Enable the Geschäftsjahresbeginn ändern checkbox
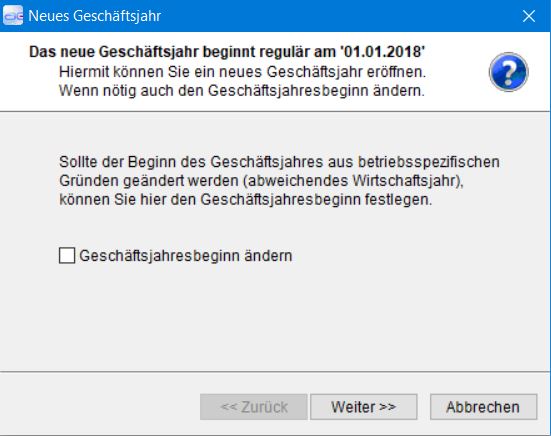The width and height of the screenshot is (551, 436). point(67,255)
